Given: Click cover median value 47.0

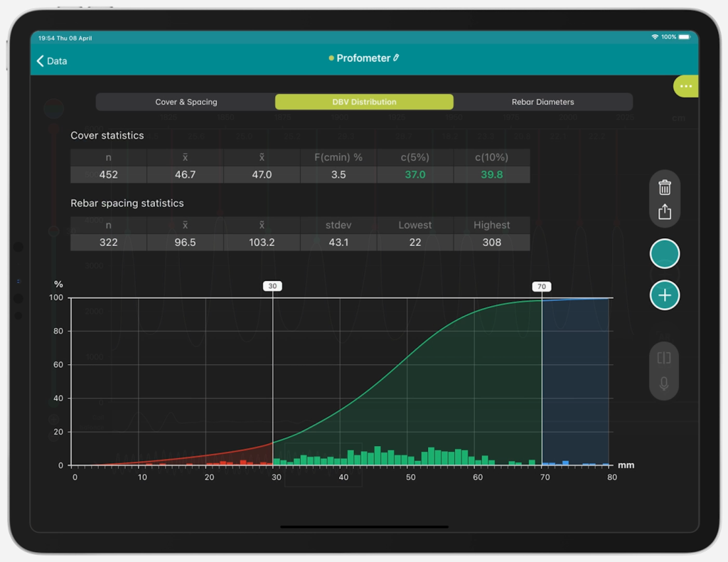Looking at the screenshot, I should pos(262,174).
